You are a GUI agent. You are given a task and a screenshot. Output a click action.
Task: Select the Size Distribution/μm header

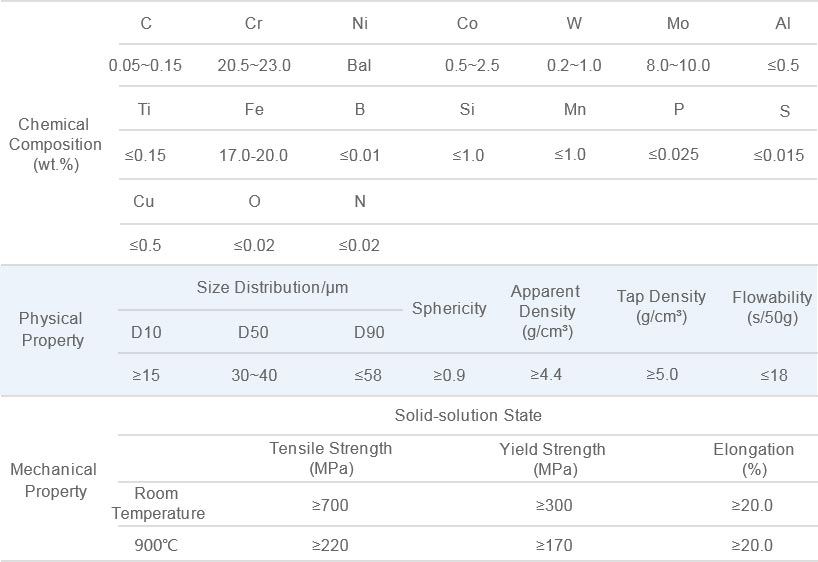272,288
